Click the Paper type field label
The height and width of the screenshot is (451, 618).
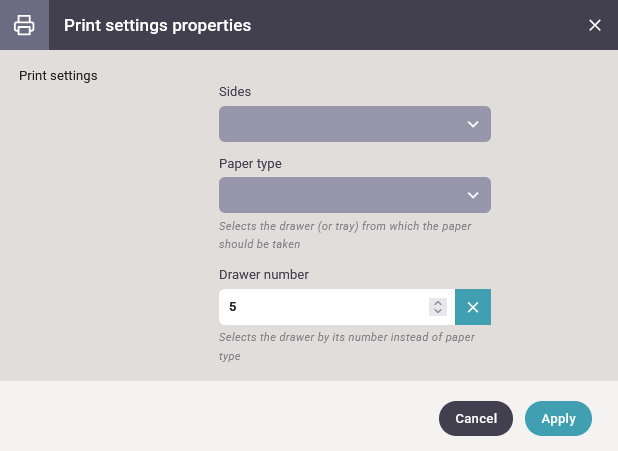250,163
